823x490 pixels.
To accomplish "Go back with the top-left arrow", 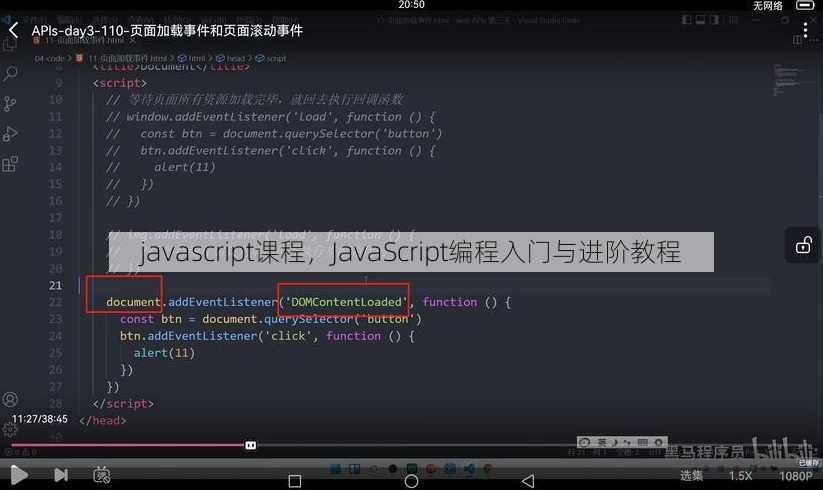I will point(14,30).
